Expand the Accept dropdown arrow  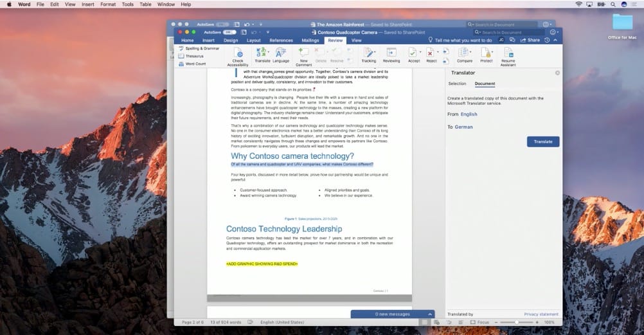point(420,52)
